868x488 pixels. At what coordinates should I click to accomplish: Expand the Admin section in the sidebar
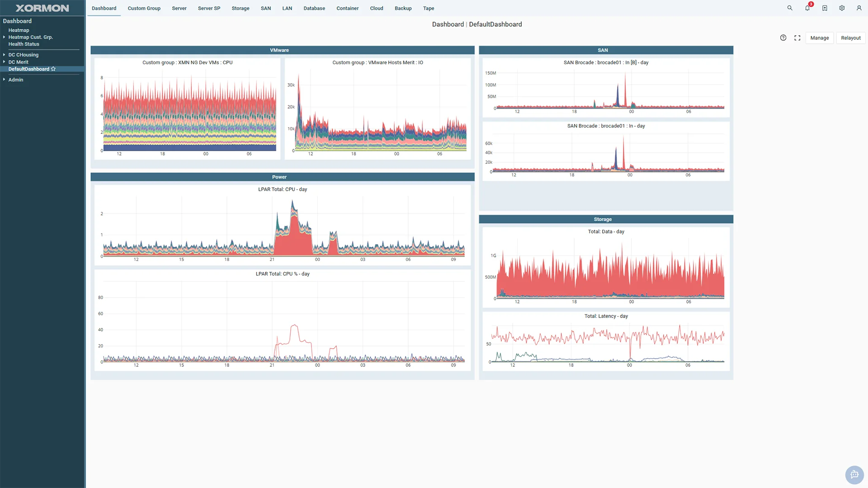coord(4,80)
